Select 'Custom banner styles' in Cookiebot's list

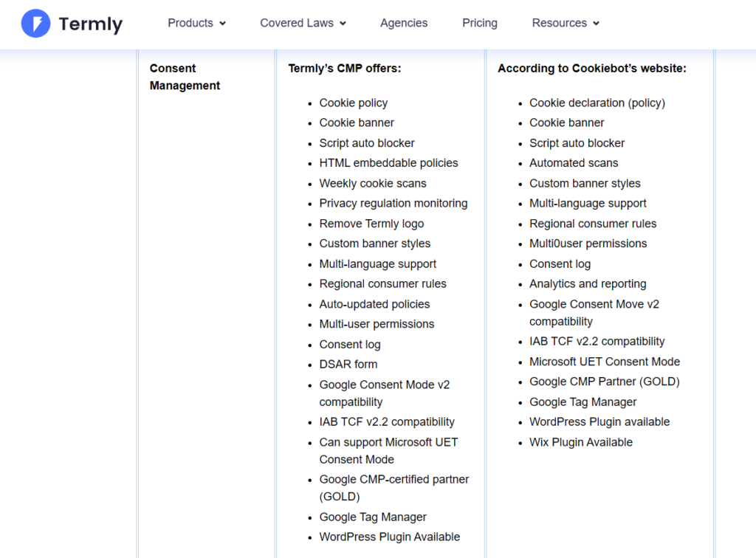pos(585,184)
